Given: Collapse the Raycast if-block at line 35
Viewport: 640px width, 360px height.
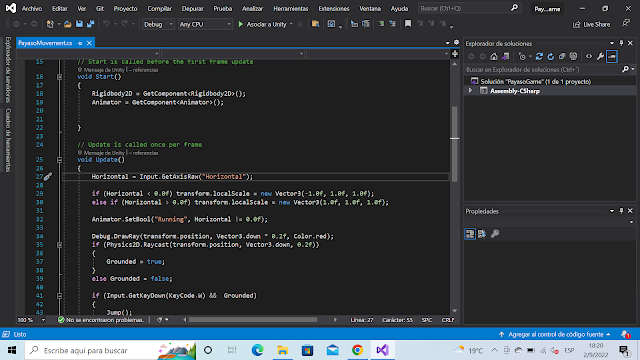Looking at the screenshot, I should tap(60, 245).
